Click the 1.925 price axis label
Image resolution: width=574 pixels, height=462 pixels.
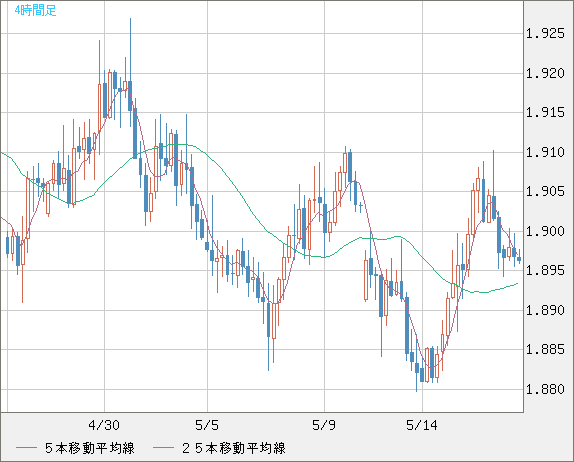click(x=545, y=34)
